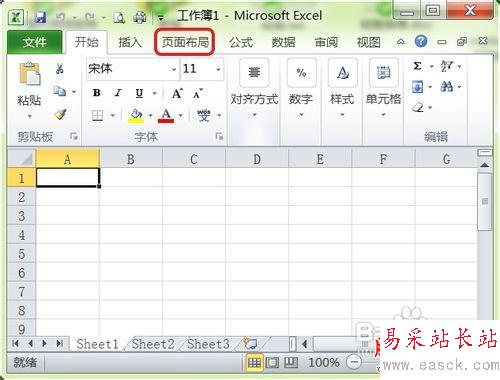Click the Undo icon in quick access toolbar
This screenshot has height=380, width=500.
tap(60, 17)
